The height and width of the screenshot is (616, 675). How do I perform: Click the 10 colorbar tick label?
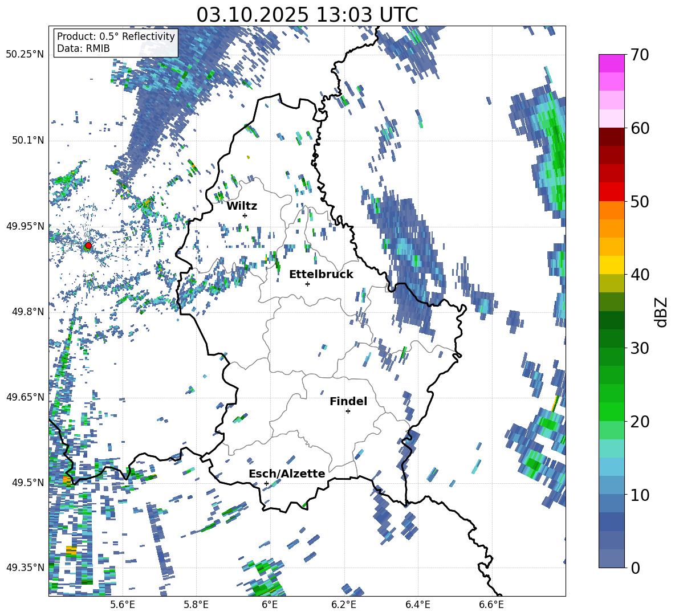tap(639, 495)
